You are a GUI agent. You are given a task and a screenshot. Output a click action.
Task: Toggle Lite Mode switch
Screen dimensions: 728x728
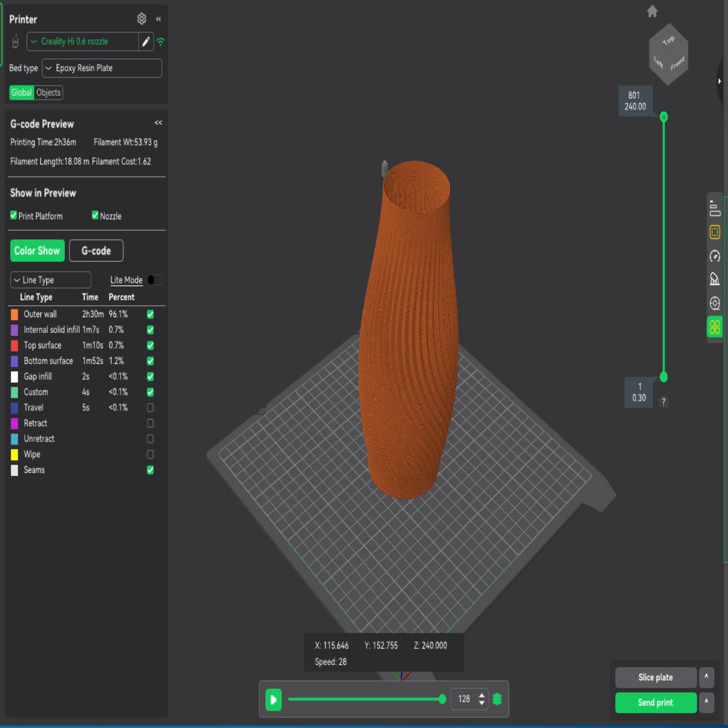(x=155, y=280)
